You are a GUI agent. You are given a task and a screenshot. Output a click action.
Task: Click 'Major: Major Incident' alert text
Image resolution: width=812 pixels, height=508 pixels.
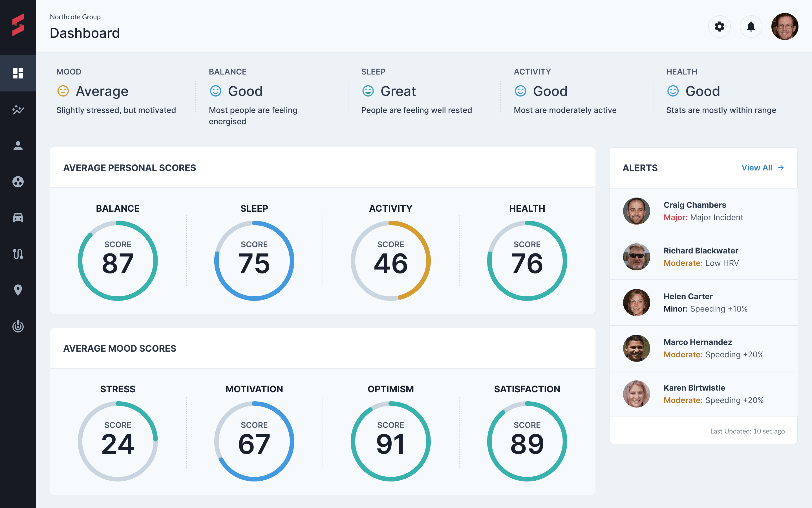click(x=703, y=217)
